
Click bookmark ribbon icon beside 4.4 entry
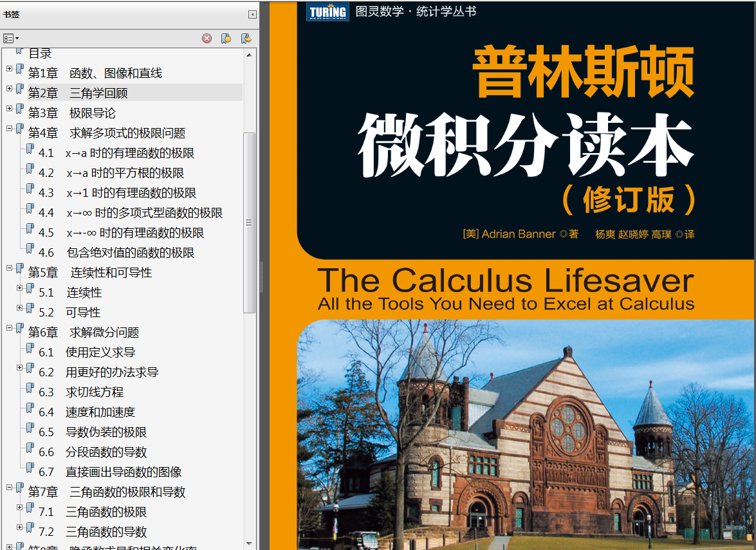(30, 208)
